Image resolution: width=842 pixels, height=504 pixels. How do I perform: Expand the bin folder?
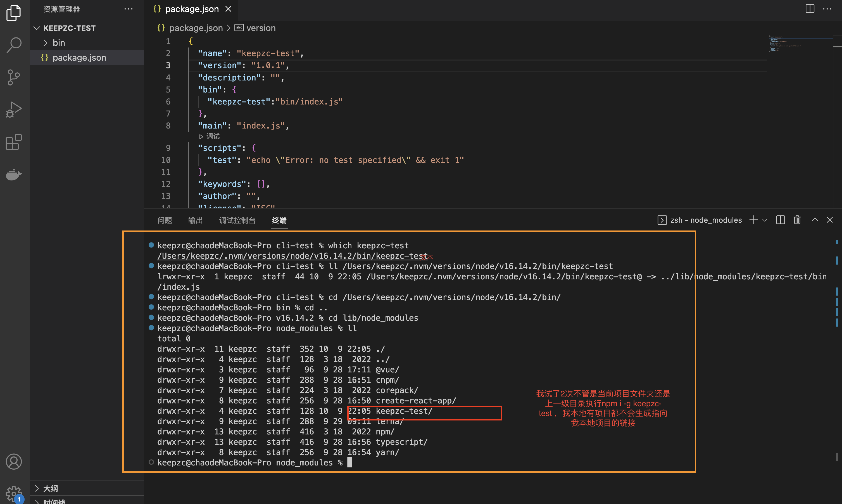[59, 43]
